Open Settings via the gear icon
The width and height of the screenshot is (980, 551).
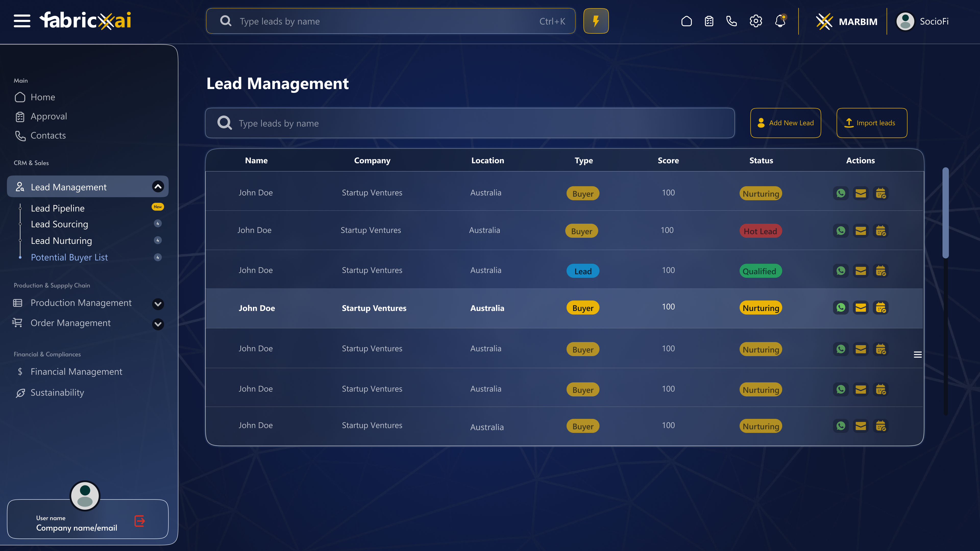(755, 21)
